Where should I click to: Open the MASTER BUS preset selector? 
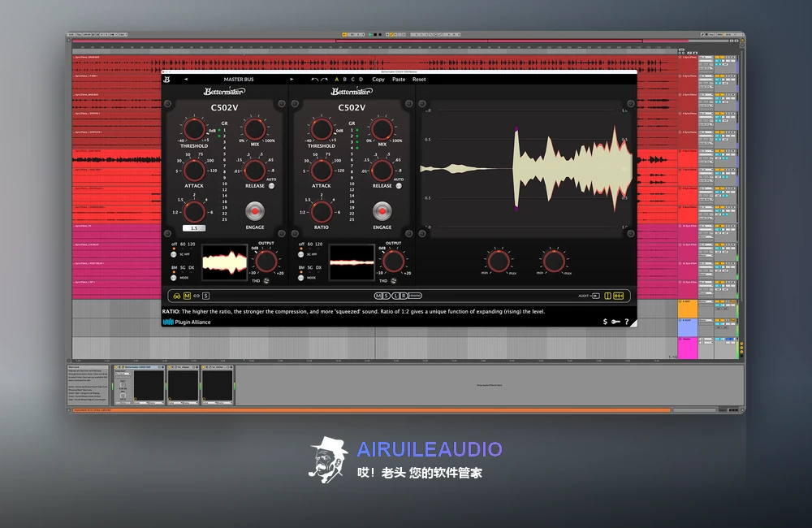point(239,80)
